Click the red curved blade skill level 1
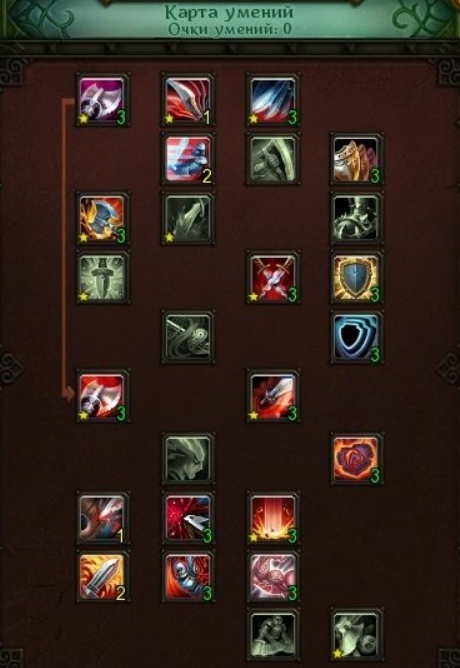Viewport: 460px width, 668px height. [x=188, y=100]
